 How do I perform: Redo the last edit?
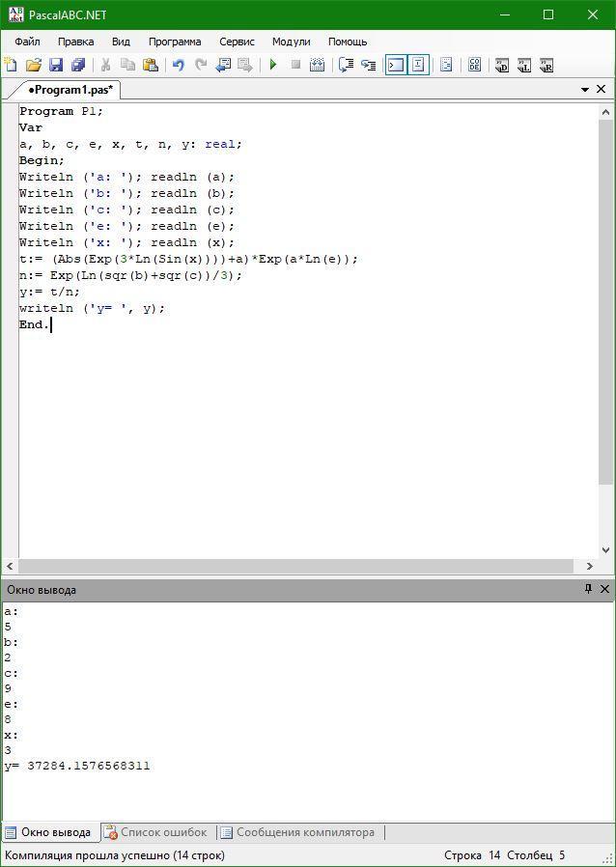pos(201,65)
